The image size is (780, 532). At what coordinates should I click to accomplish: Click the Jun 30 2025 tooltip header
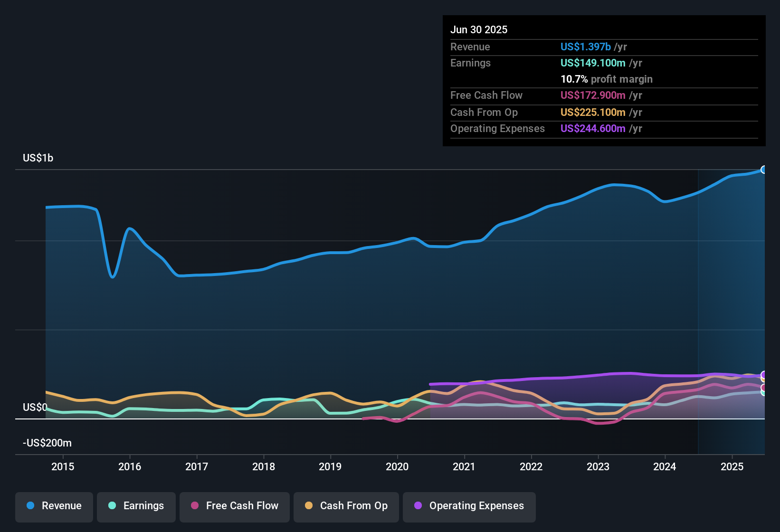pos(479,29)
